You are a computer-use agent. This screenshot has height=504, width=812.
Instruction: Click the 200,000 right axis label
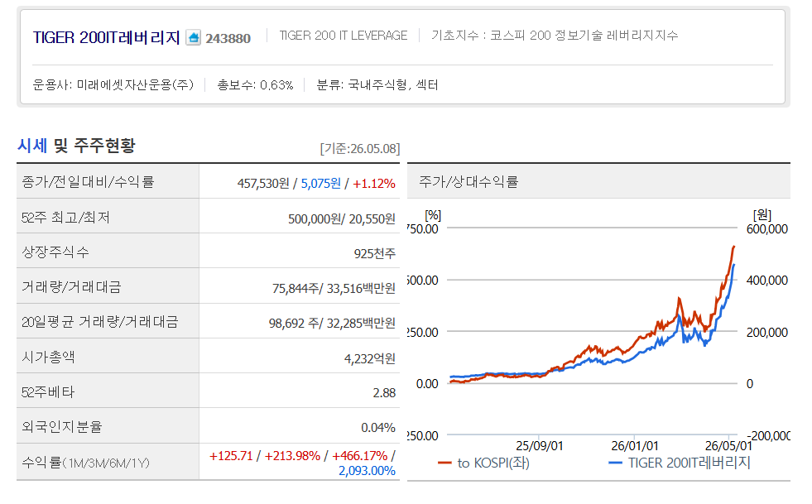767,333
